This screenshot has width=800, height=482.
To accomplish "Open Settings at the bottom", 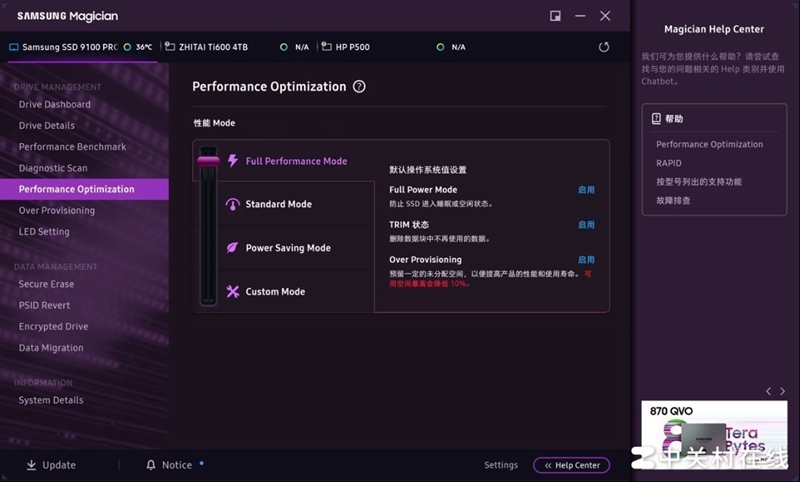I will (501, 465).
